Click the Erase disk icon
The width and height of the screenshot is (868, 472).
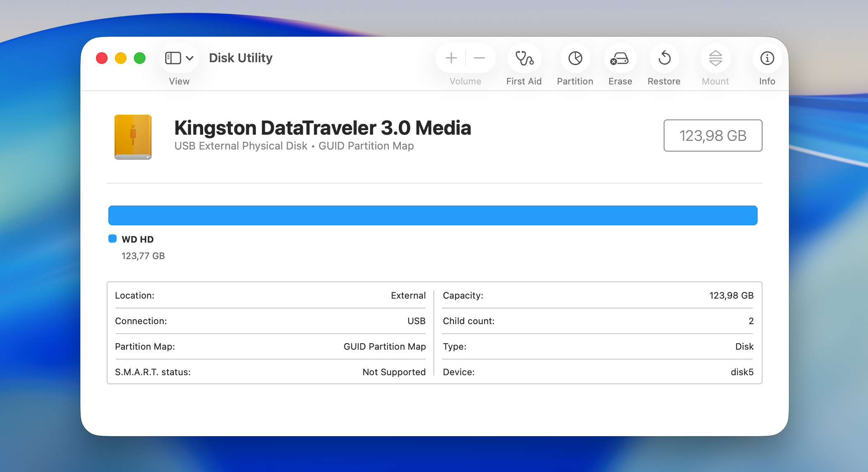(x=620, y=58)
